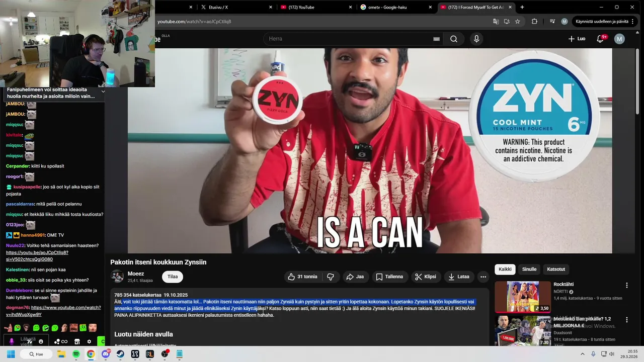The height and width of the screenshot is (362, 644).
Task: Show hidden system tray icons chevron
Action: coord(583,354)
